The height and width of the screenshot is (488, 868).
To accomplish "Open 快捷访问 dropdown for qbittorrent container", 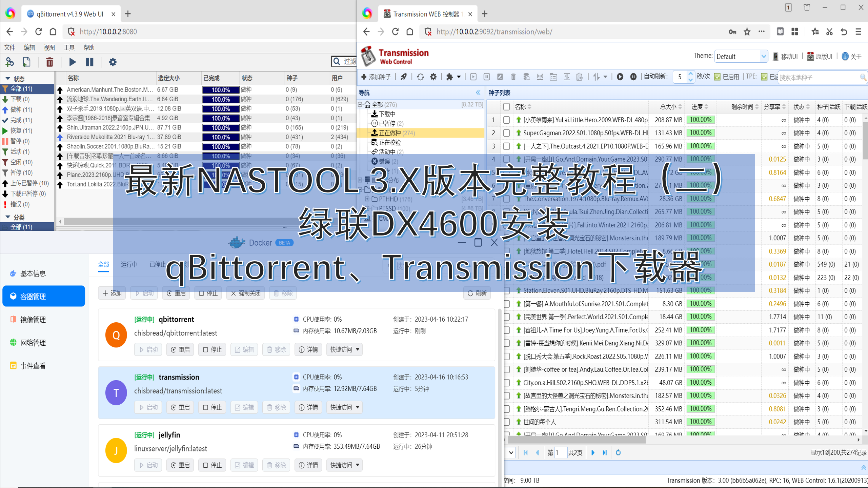I will coord(344,349).
